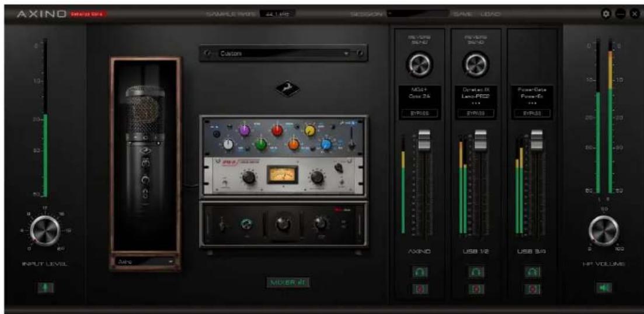
Task: Click the AXINO channel name label
Action: (x=420, y=251)
